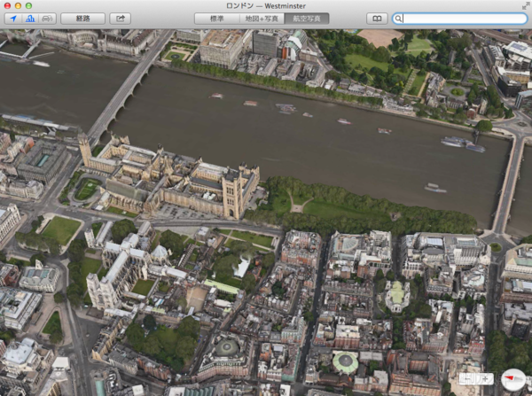Image resolution: width=532 pixels, height=396 pixels.
Task: Zoom in with the plus button
Action: [x=485, y=378]
